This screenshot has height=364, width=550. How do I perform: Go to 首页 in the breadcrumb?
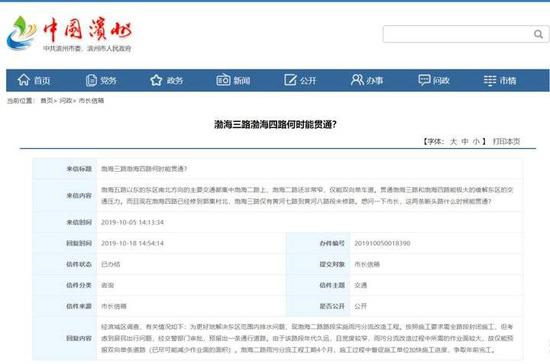click(47, 101)
